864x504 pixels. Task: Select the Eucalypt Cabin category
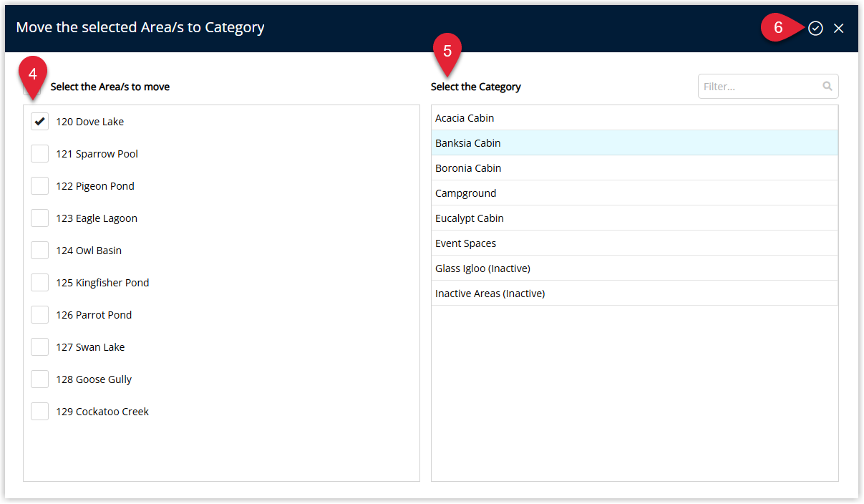tap(634, 218)
